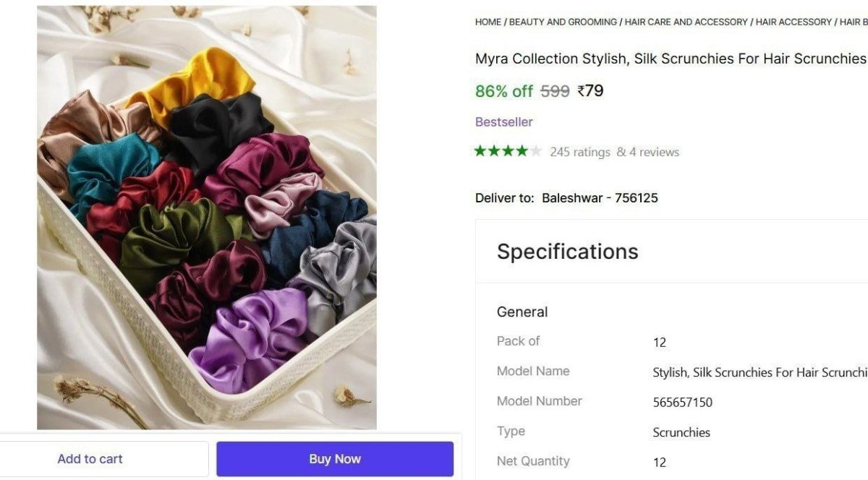
Task: Click the Specifications section header
Action: pos(567,252)
